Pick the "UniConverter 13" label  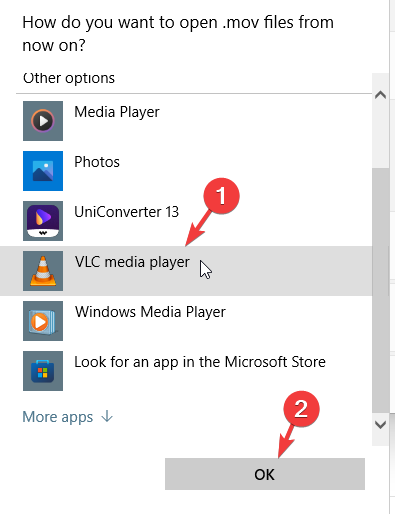(126, 212)
